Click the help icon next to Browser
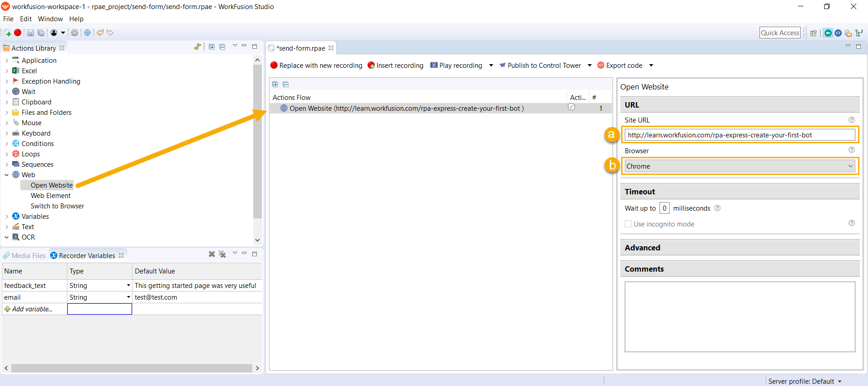The image size is (868, 386). click(852, 150)
